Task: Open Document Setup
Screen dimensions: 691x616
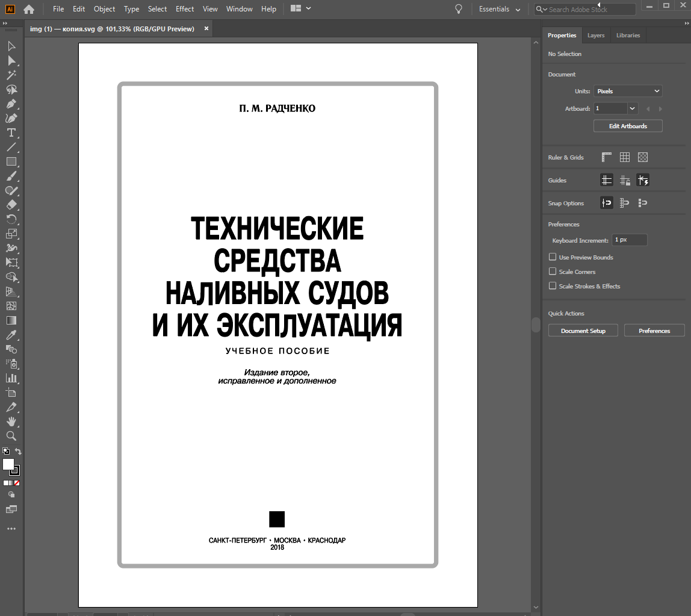Action: 583,331
